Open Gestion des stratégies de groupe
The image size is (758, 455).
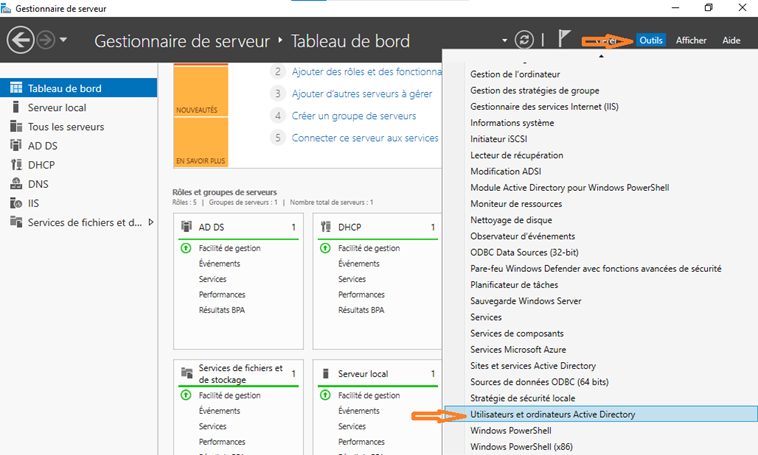[535, 90]
